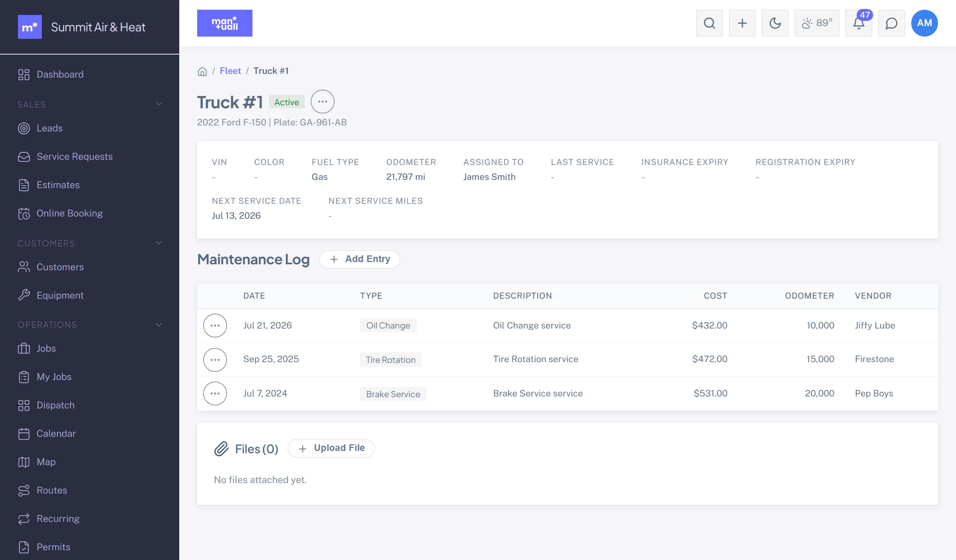The height and width of the screenshot is (560, 956).
Task: Click the Pep Boys vendor cell
Action: tap(874, 393)
